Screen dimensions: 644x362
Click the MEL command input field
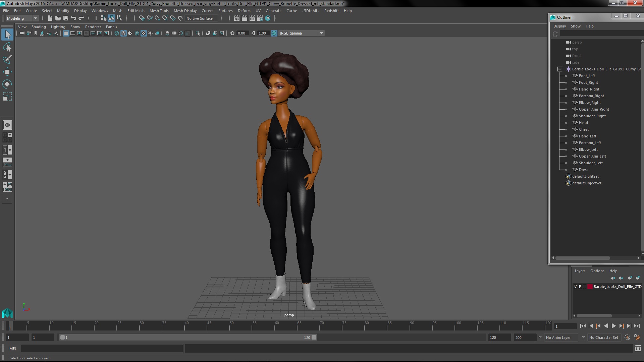[x=102, y=349]
